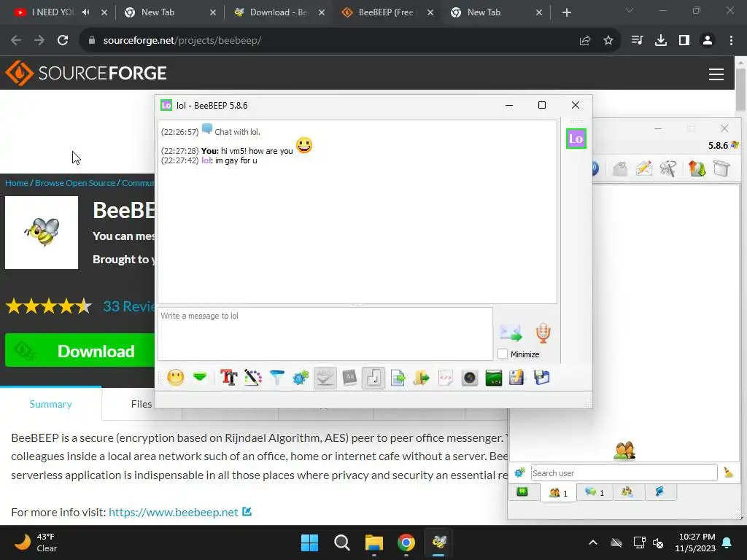Open the Files tab on SourceForge page
Screen dimensions: 747x560
(x=141, y=404)
